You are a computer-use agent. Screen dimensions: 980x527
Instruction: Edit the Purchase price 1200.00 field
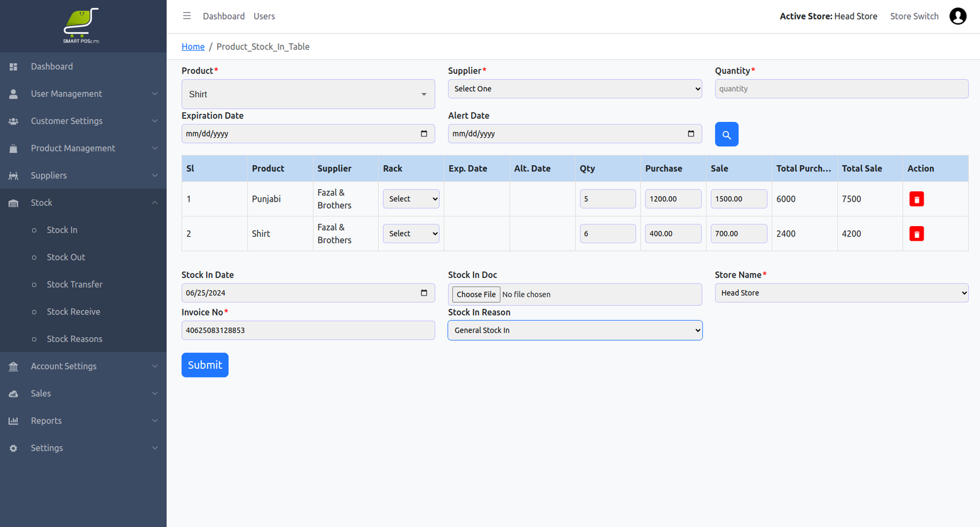pyautogui.click(x=673, y=199)
